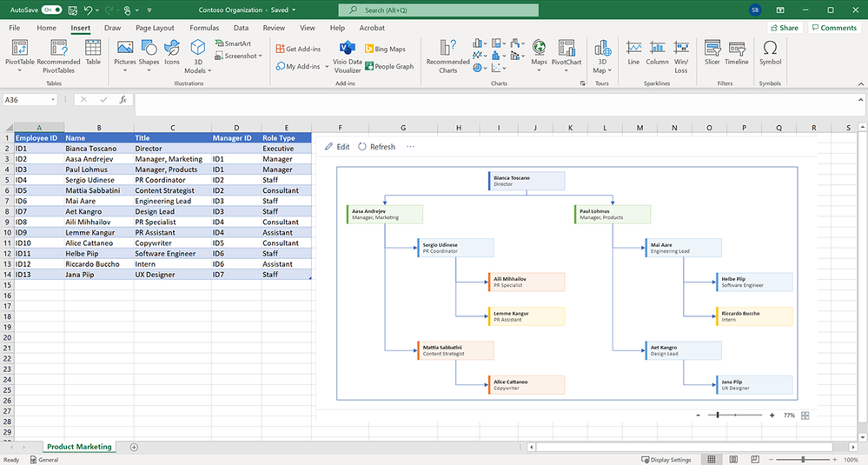Click the Save icon in title bar
This screenshot has width=868, height=465.
(72, 10)
